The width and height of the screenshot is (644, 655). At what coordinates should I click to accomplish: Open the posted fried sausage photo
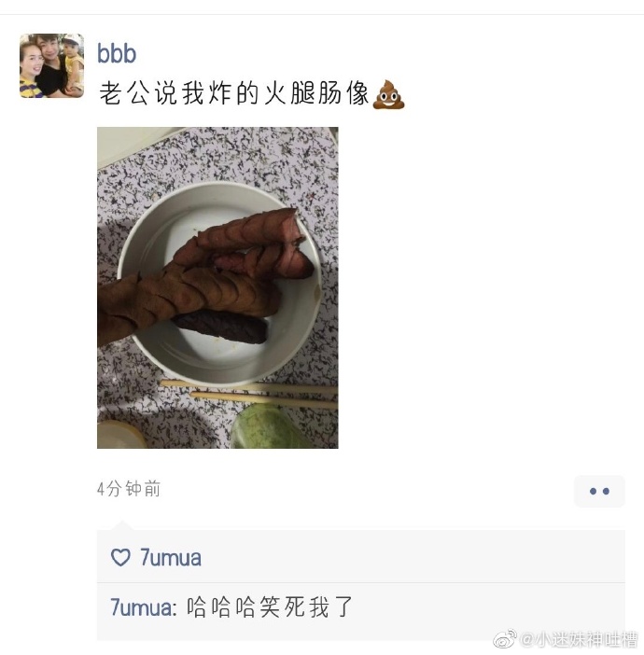(x=217, y=287)
